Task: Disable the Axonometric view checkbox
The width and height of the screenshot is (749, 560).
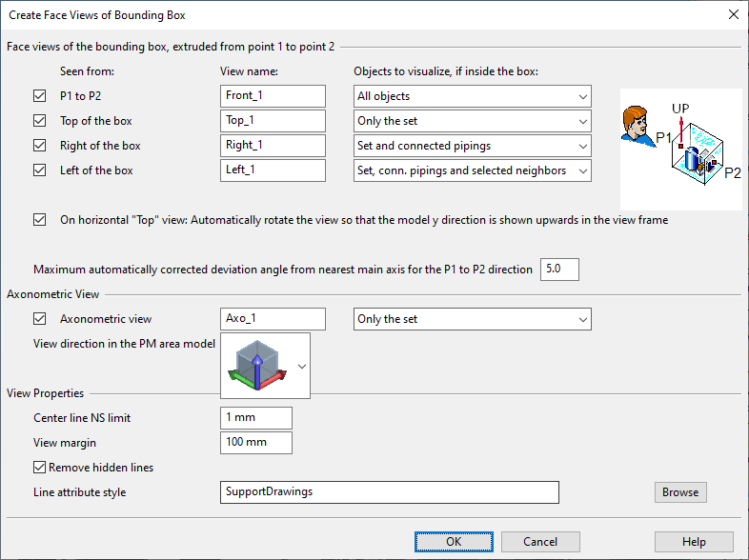Action: point(39,319)
